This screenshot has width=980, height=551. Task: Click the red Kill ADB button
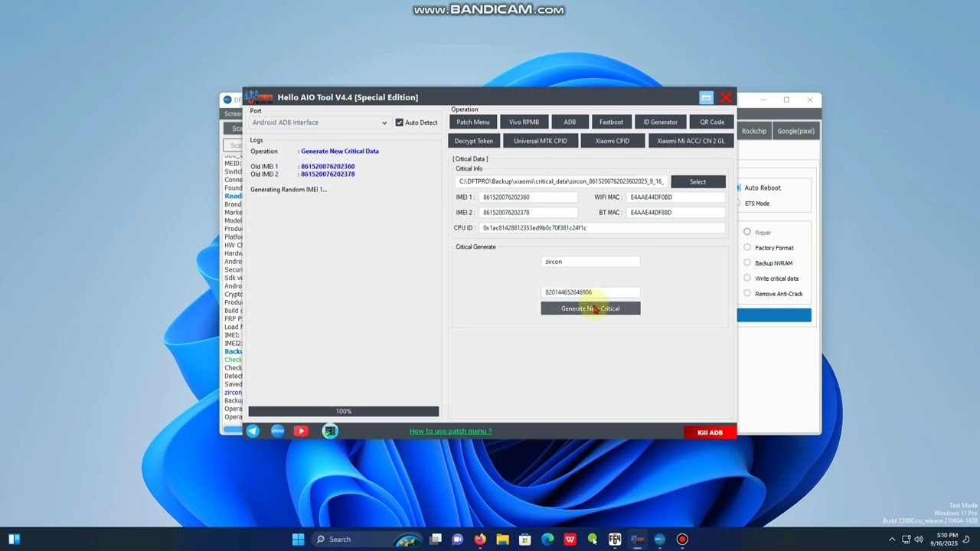click(710, 432)
